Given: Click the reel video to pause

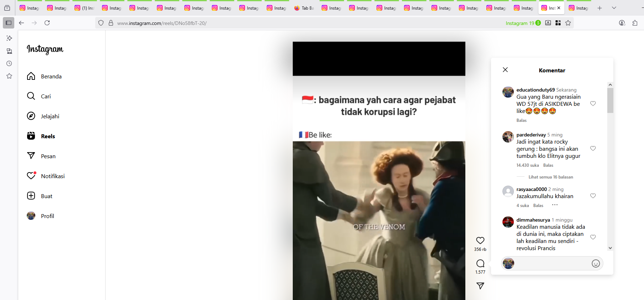Looking at the screenshot, I should (379, 171).
